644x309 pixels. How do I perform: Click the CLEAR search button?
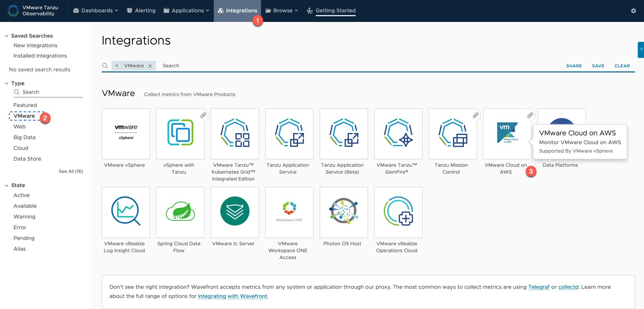point(622,66)
